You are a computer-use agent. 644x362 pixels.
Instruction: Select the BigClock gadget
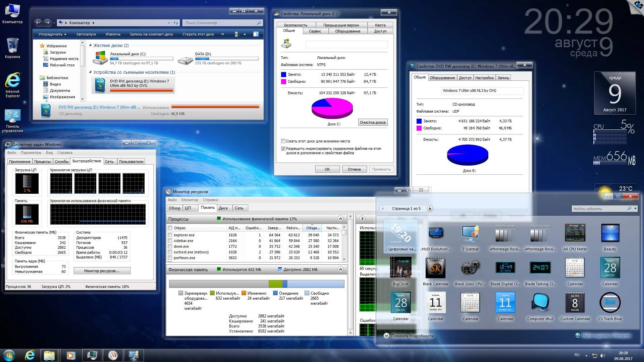tap(400, 270)
